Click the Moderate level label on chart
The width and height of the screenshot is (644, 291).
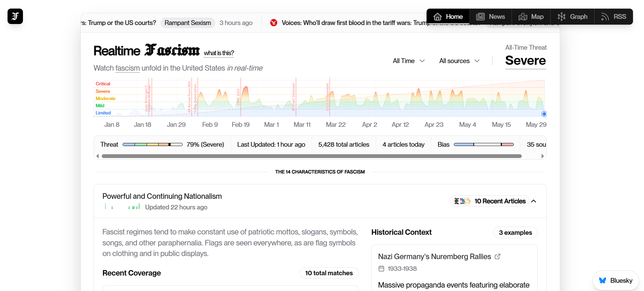coord(106,98)
